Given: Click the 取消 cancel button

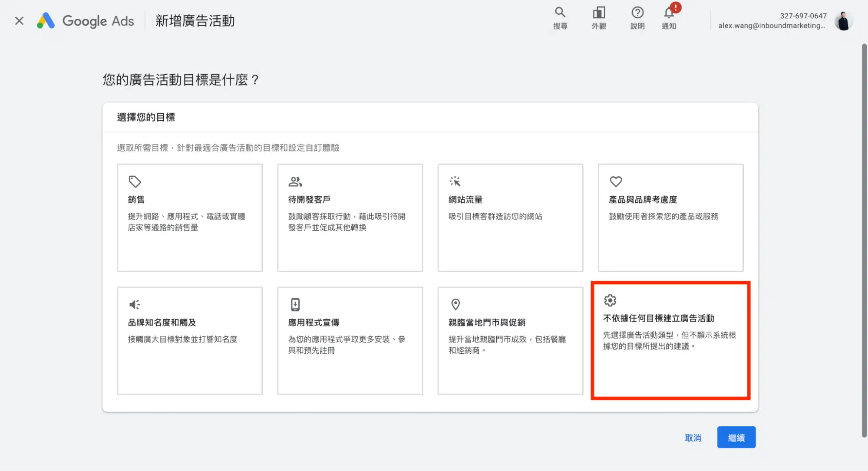Looking at the screenshot, I should pyautogui.click(x=693, y=438).
